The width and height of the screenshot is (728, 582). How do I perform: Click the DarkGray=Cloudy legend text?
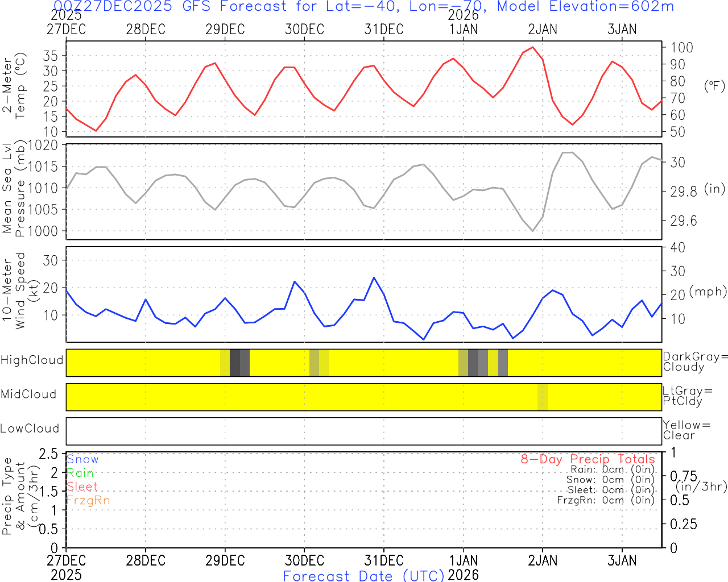(695, 362)
